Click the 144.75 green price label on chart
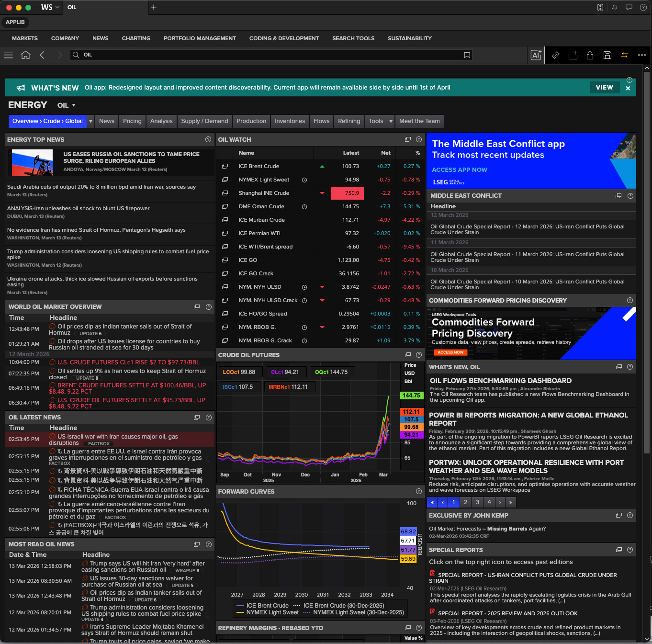The height and width of the screenshot is (644, 652). tap(411, 395)
